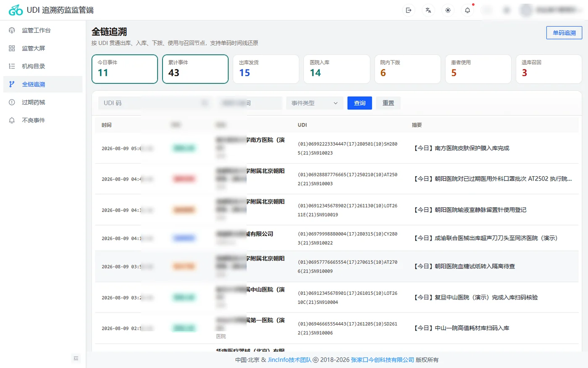
Task: Click the 机构目录 list icon
Action: tap(12, 66)
